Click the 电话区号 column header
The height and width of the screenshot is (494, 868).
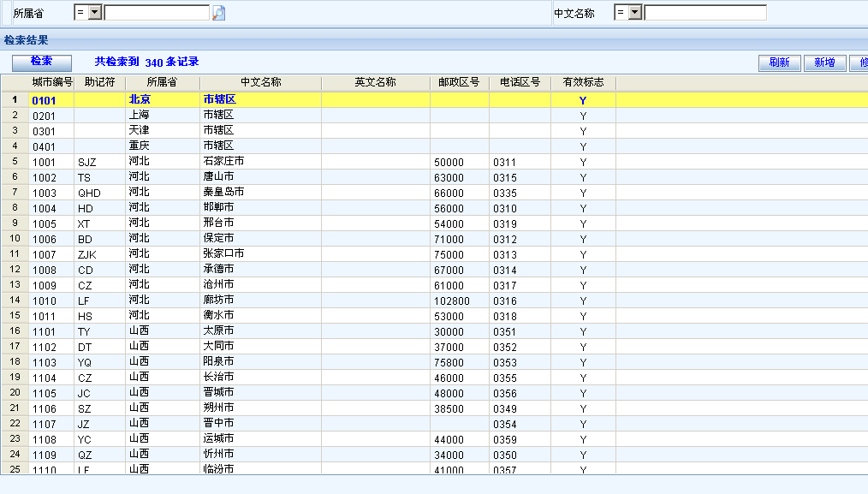pyautogui.click(x=520, y=82)
